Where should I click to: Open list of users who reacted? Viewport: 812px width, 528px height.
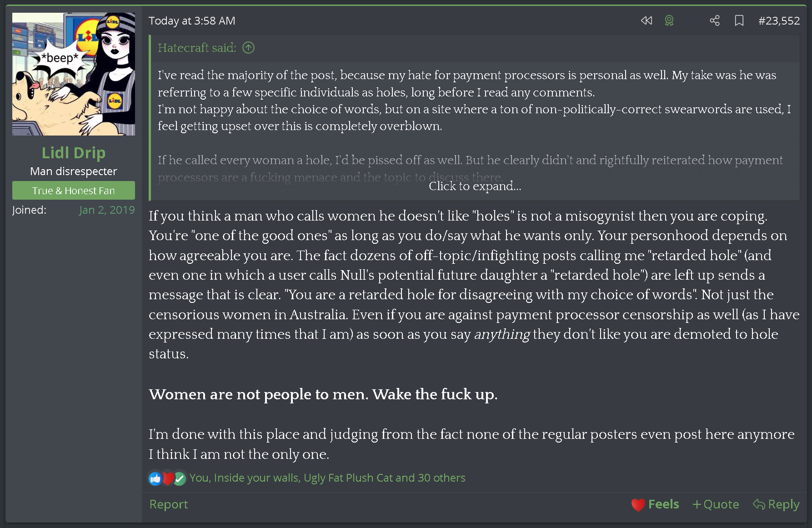pyautogui.click(x=327, y=478)
